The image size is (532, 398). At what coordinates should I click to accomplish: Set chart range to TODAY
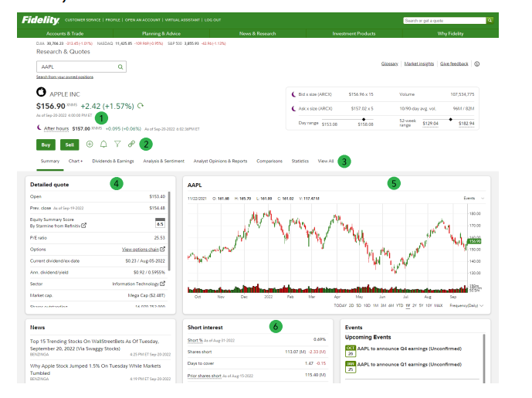(341, 305)
